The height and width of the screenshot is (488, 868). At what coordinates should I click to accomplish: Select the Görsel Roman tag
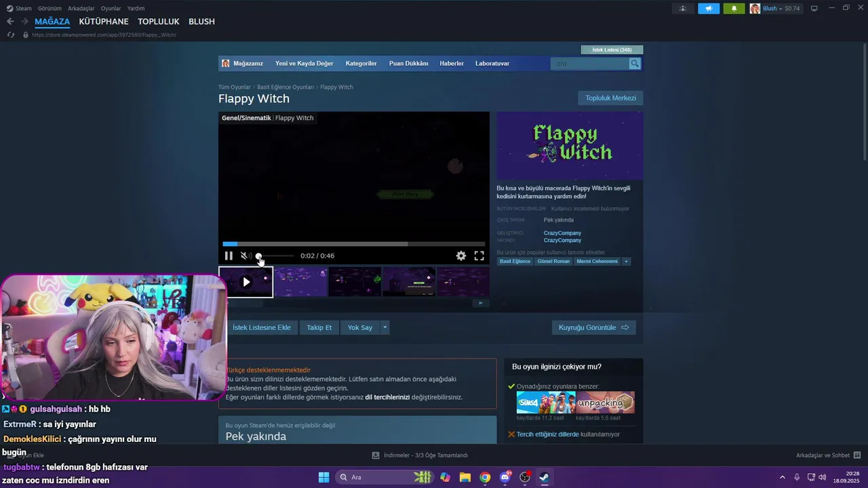[x=553, y=262]
